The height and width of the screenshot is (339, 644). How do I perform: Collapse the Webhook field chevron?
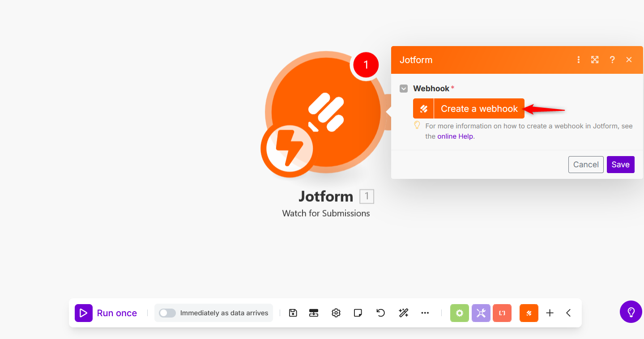coord(404,89)
